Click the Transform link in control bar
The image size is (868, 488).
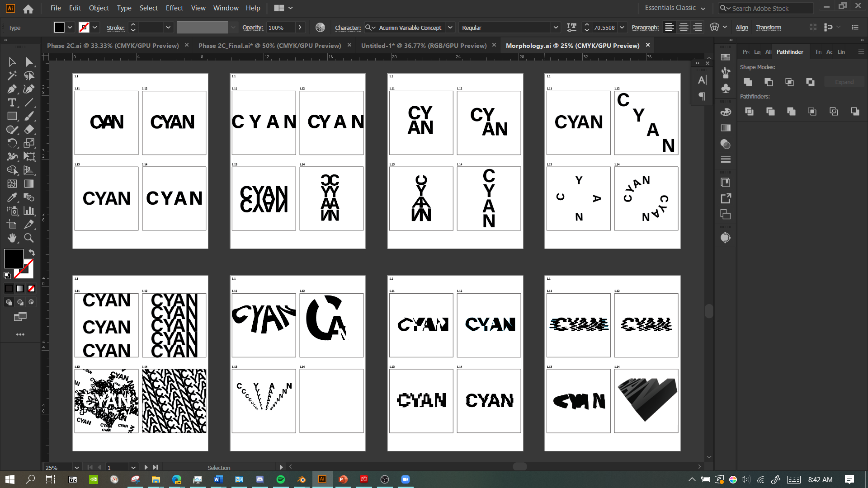click(769, 28)
